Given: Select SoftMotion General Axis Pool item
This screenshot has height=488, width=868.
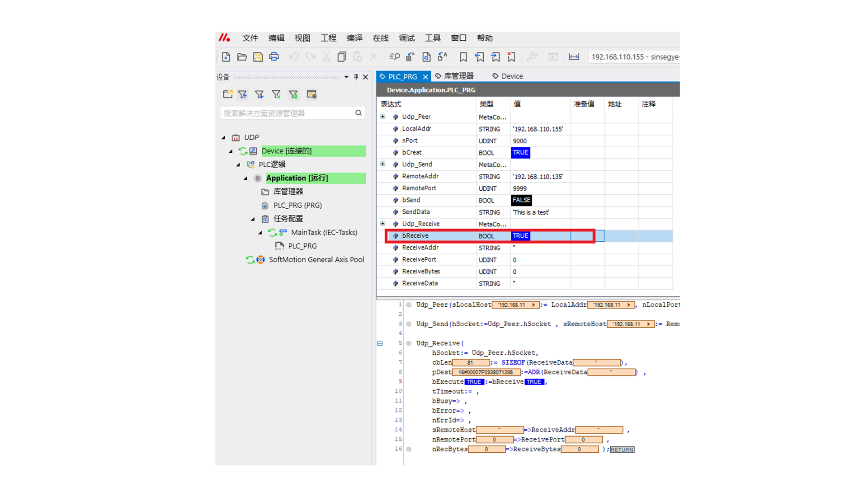Looking at the screenshot, I should click(x=316, y=260).
